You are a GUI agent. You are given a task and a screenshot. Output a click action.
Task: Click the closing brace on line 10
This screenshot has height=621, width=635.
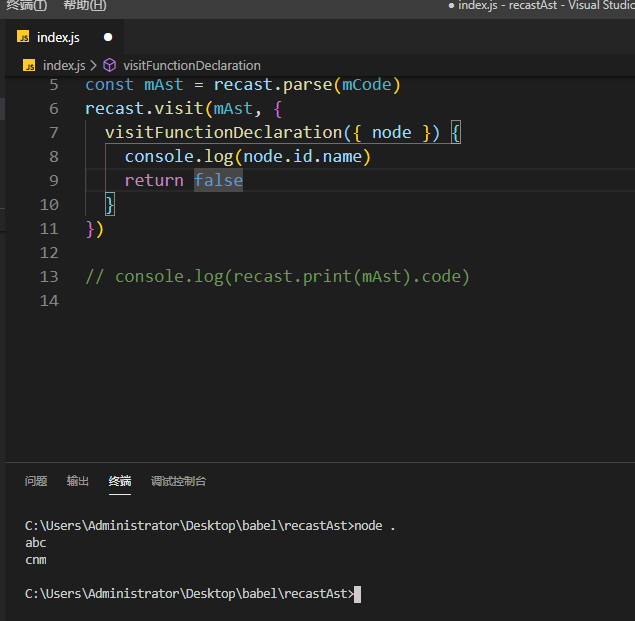(x=110, y=204)
